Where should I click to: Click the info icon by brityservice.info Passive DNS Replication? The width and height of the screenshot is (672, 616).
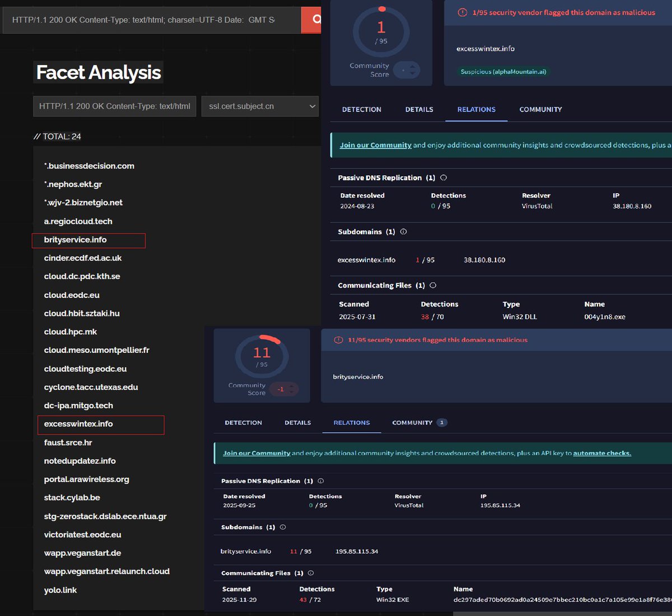320,480
